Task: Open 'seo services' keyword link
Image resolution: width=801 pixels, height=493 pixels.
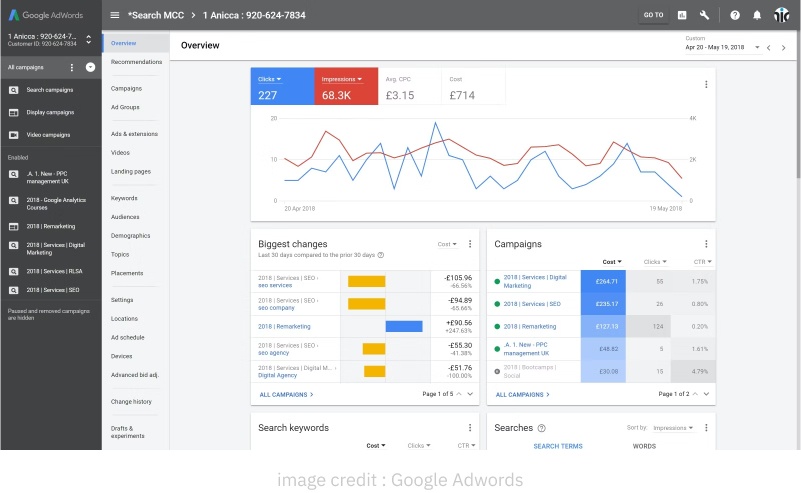Action: click(275, 286)
